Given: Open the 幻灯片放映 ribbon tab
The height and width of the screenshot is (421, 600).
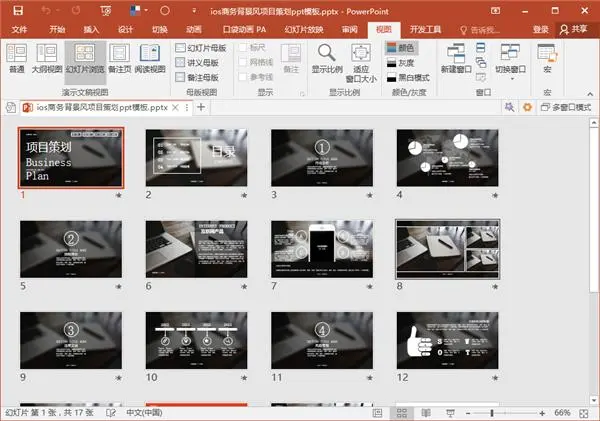Looking at the screenshot, I should (x=304, y=29).
